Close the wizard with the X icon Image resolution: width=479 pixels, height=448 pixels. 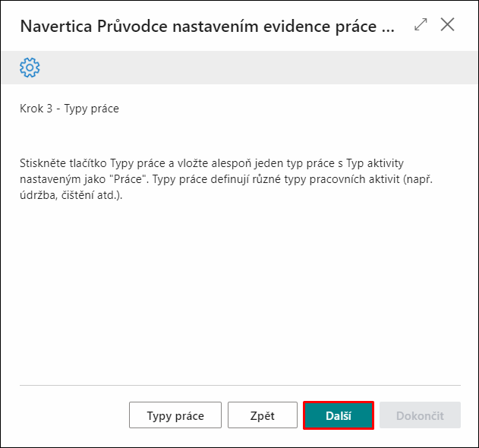pyautogui.click(x=447, y=24)
